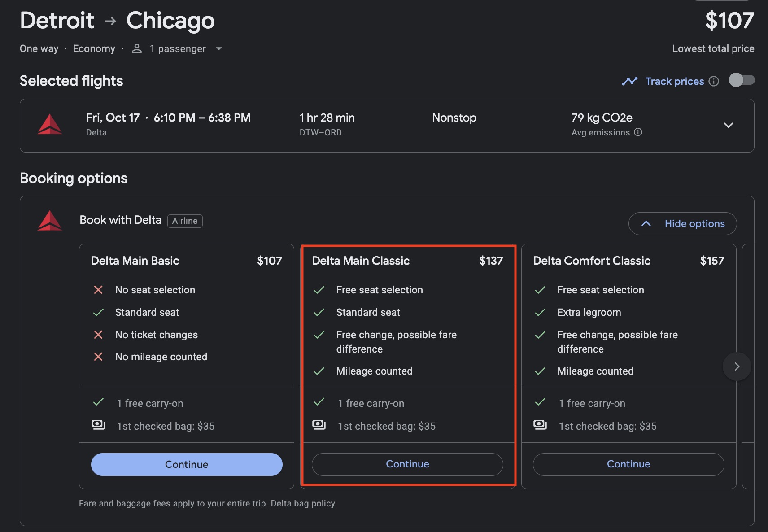Click the $137 Main Classic price

coord(491,261)
